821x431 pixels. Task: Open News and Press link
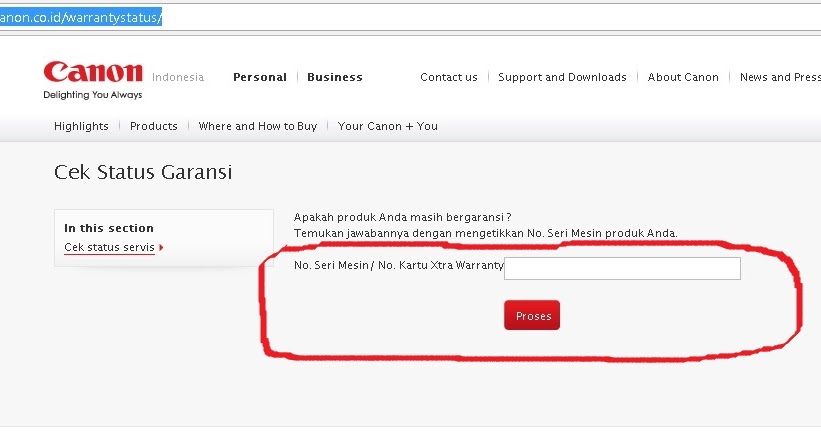pyautogui.click(x=780, y=77)
